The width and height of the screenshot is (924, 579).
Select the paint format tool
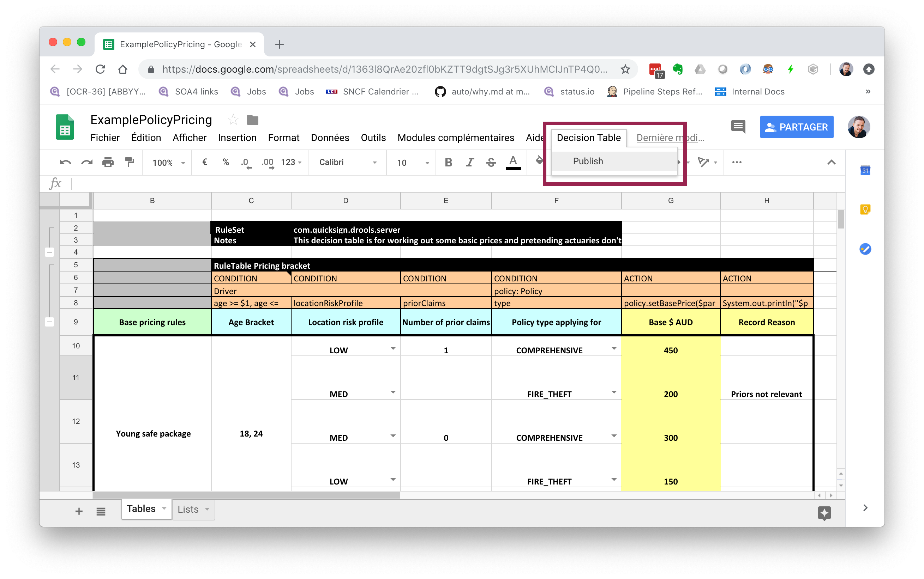pyautogui.click(x=130, y=162)
